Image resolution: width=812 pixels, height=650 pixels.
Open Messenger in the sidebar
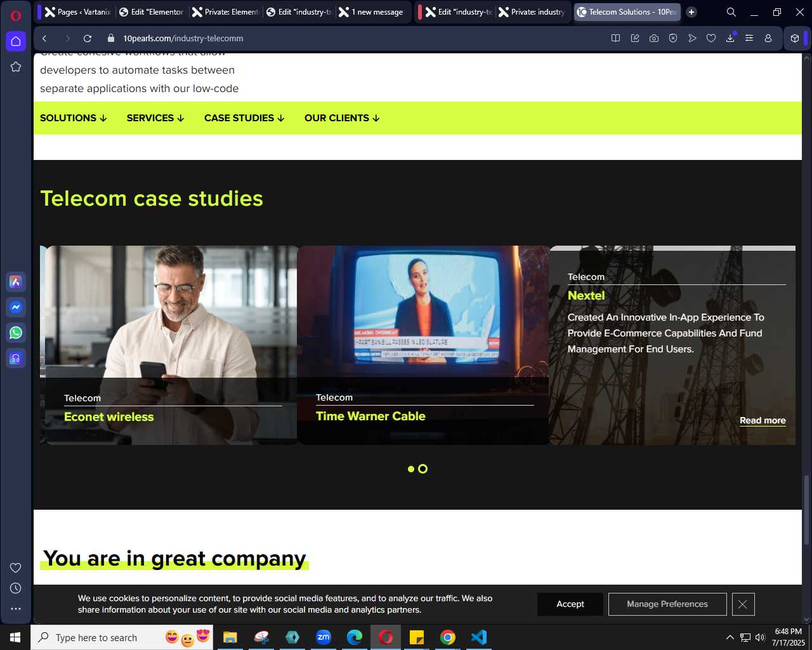tap(16, 307)
